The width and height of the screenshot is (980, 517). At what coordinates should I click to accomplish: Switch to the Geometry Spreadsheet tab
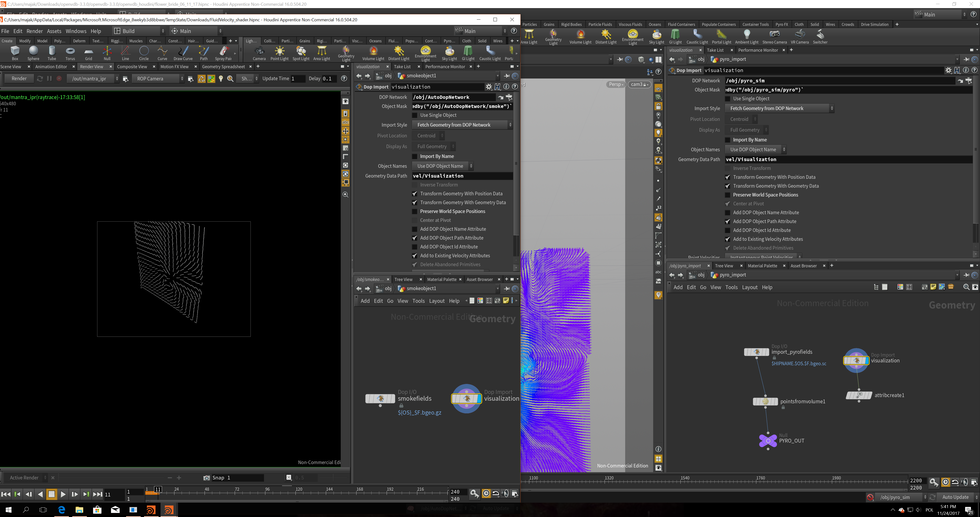pyautogui.click(x=223, y=67)
